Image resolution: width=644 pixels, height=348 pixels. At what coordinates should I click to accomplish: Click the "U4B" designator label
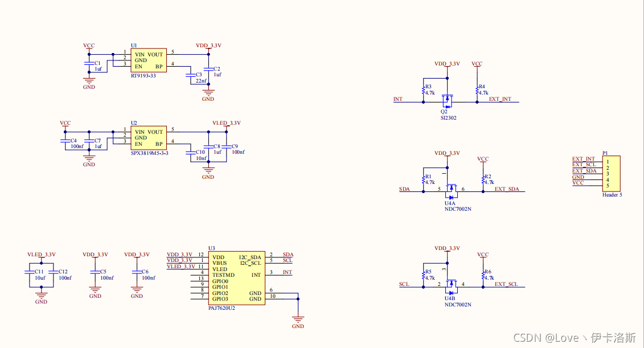(x=450, y=298)
